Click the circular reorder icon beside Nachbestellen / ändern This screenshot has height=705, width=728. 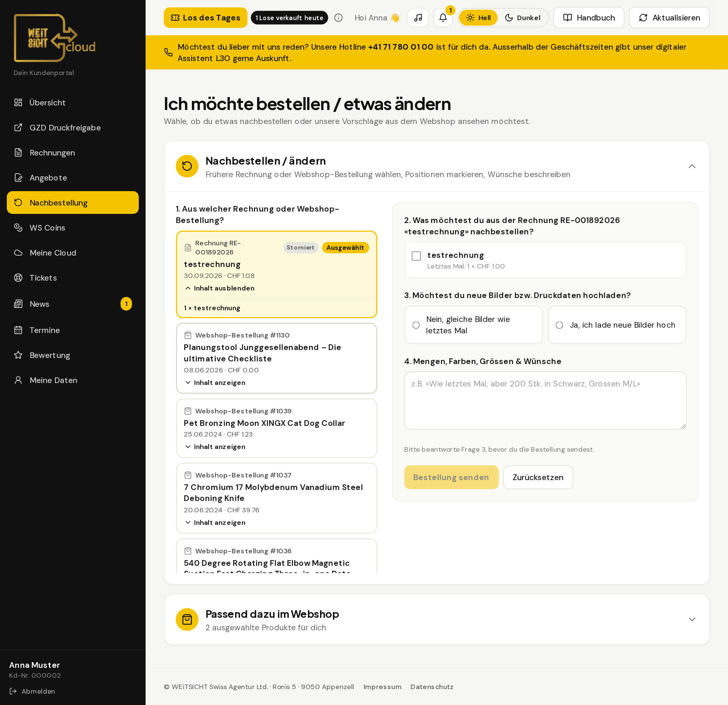[x=187, y=166]
